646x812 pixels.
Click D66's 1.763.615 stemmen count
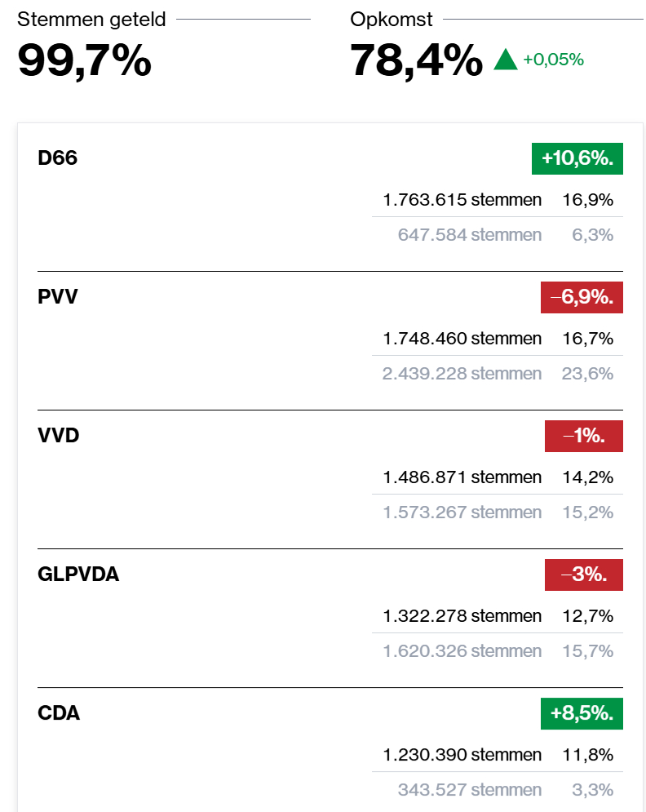(x=462, y=200)
